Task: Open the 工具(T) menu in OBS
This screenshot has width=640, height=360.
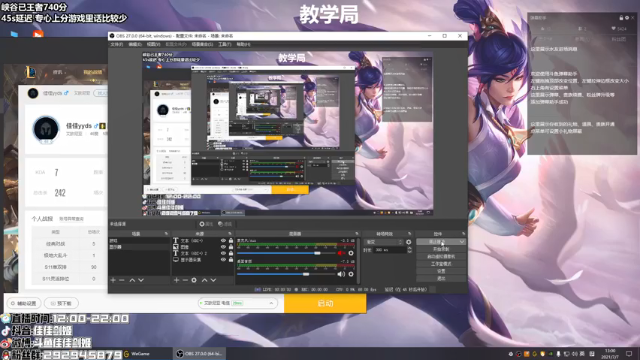Action: click(x=224, y=44)
